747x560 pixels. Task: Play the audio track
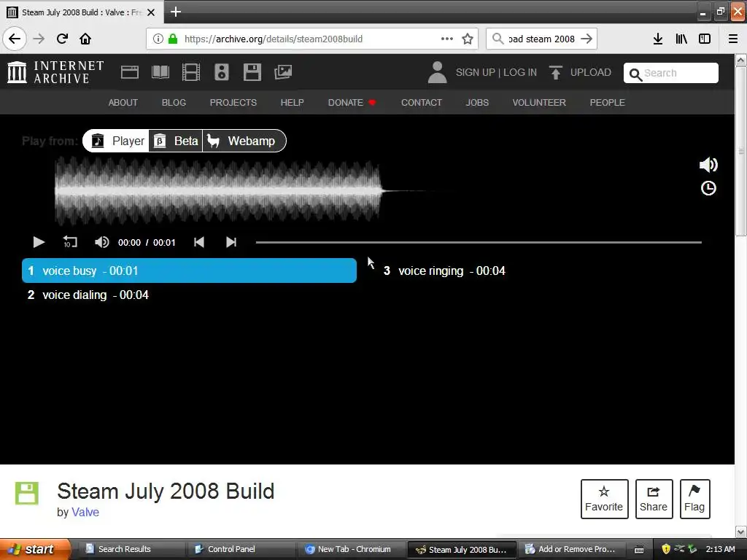(39, 242)
